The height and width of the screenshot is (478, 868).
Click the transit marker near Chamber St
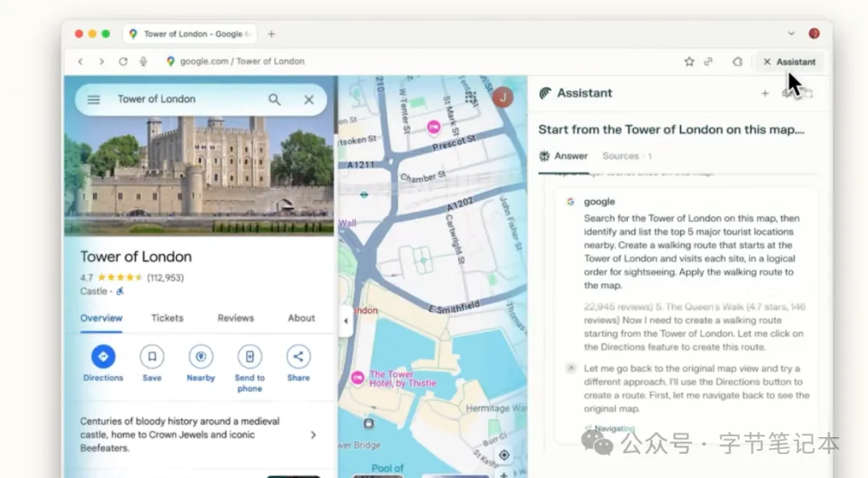(x=364, y=194)
